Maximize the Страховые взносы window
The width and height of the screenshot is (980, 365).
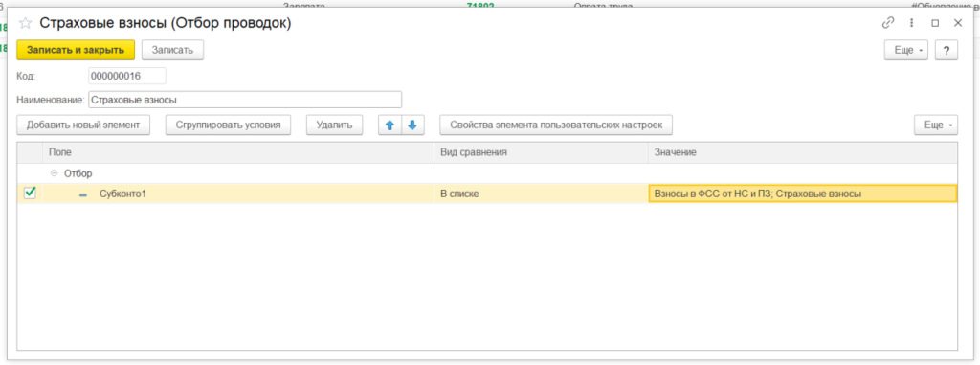pos(935,23)
